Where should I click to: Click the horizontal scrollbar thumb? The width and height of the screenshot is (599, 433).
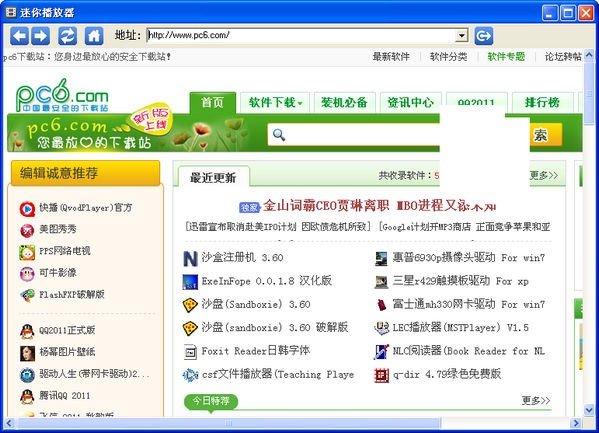tap(228, 423)
